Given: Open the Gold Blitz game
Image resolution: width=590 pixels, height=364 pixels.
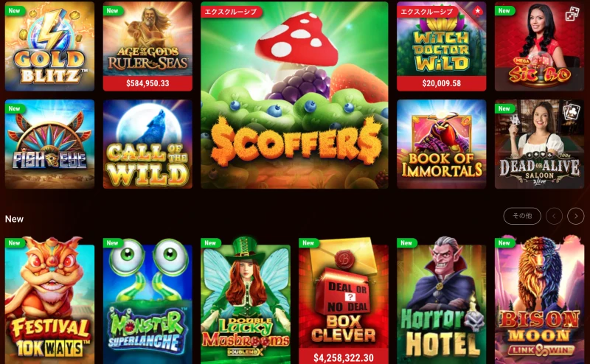Looking at the screenshot, I should [x=49, y=46].
